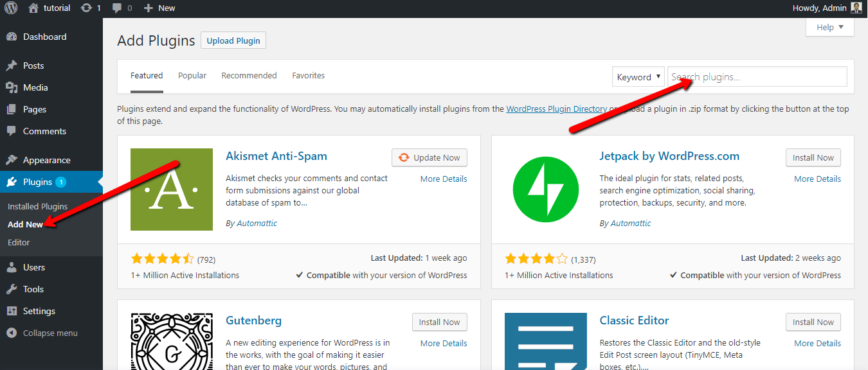Viewport: 868px width, 370px height.
Task: Click the Automattic author link under Jetpack
Action: click(630, 224)
